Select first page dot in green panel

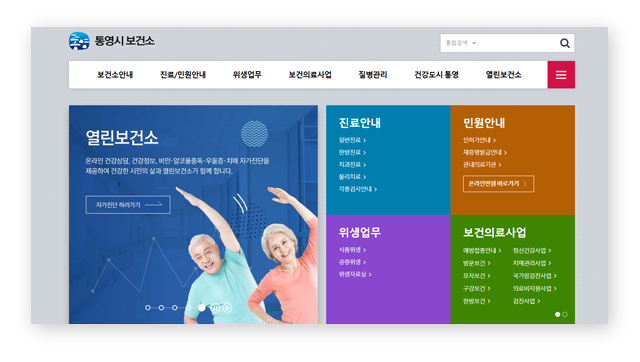click(x=558, y=314)
